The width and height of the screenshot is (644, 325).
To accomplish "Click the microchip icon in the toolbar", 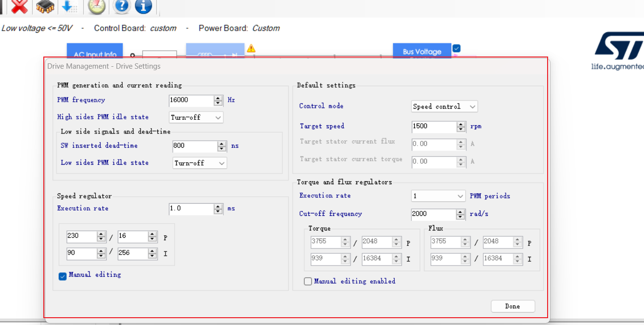I will [x=45, y=6].
